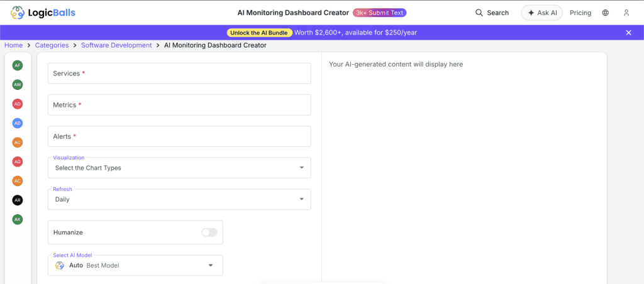
Task: Toggle the Humanize switch
Action: pyautogui.click(x=209, y=232)
